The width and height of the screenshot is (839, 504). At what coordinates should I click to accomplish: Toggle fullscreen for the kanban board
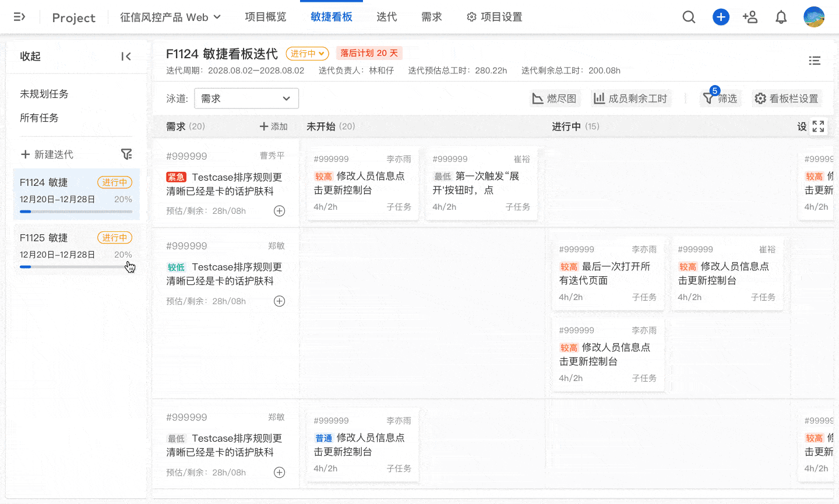818,126
